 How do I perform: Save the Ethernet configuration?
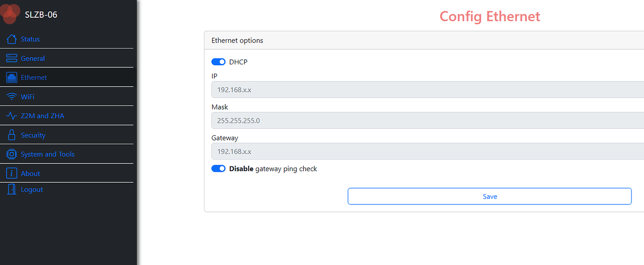(490, 196)
